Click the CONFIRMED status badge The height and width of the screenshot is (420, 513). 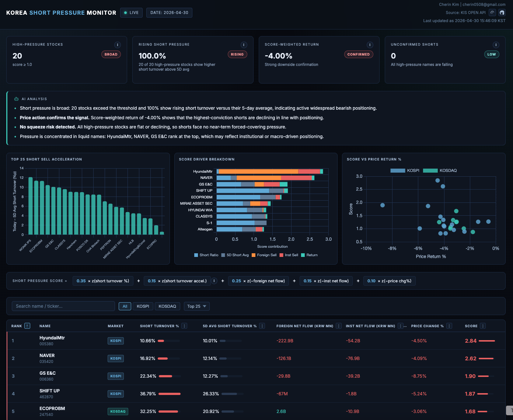coord(359,54)
